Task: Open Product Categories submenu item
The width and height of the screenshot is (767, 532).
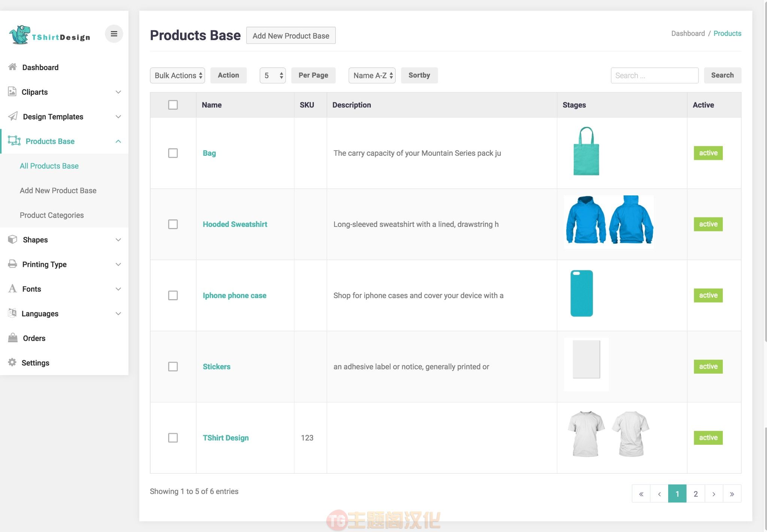Action: tap(52, 215)
